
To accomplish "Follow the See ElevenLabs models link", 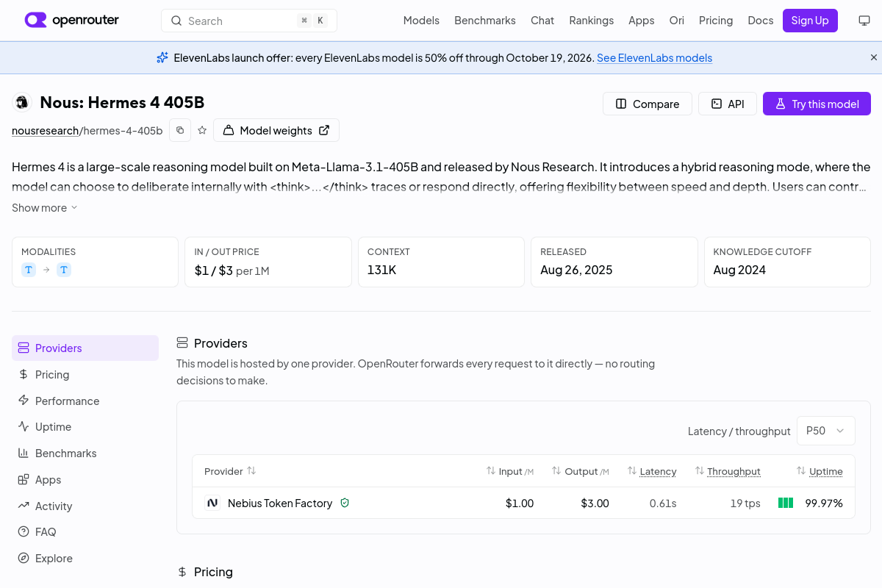I will tap(654, 58).
